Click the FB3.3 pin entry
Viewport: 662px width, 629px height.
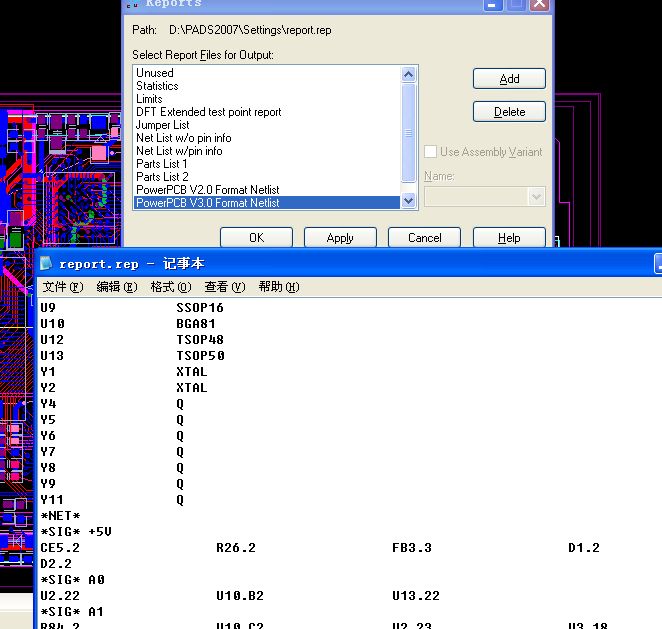[x=412, y=548]
